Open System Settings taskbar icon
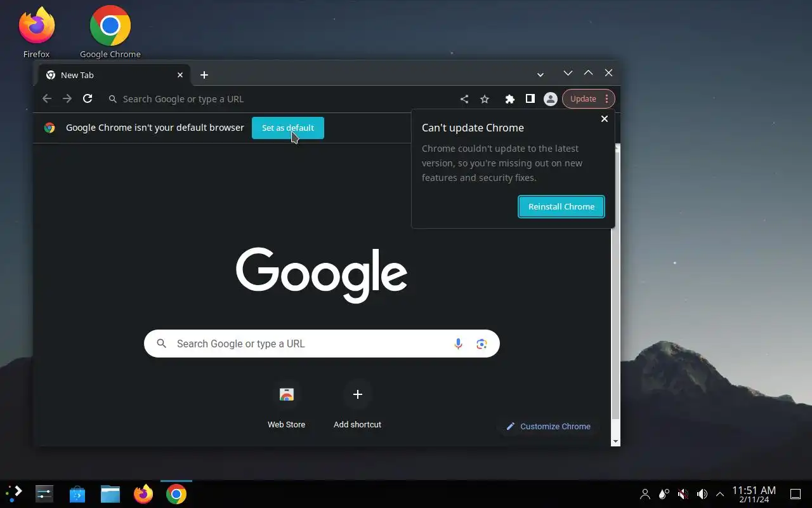812x508 pixels. pyautogui.click(x=44, y=494)
